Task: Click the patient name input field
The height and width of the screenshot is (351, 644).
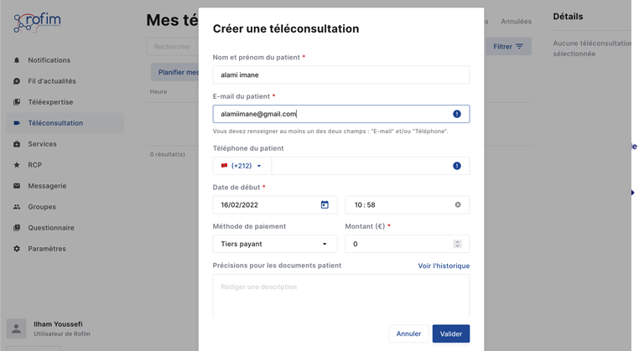Action: tap(341, 75)
